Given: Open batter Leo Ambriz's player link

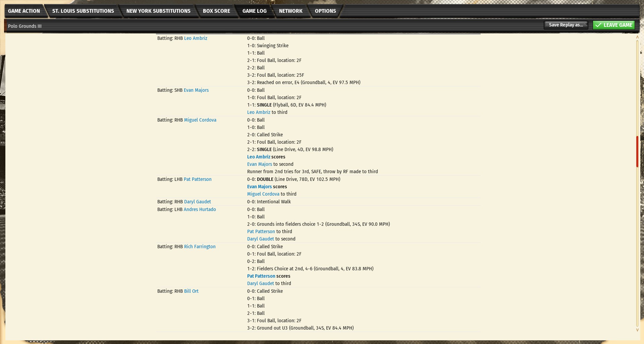Looking at the screenshot, I should 196,39.
